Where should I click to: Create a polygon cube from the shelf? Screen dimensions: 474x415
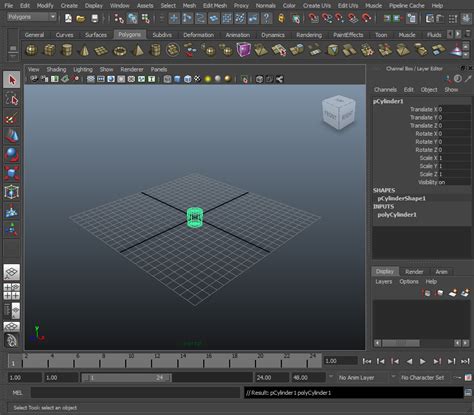[49, 50]
